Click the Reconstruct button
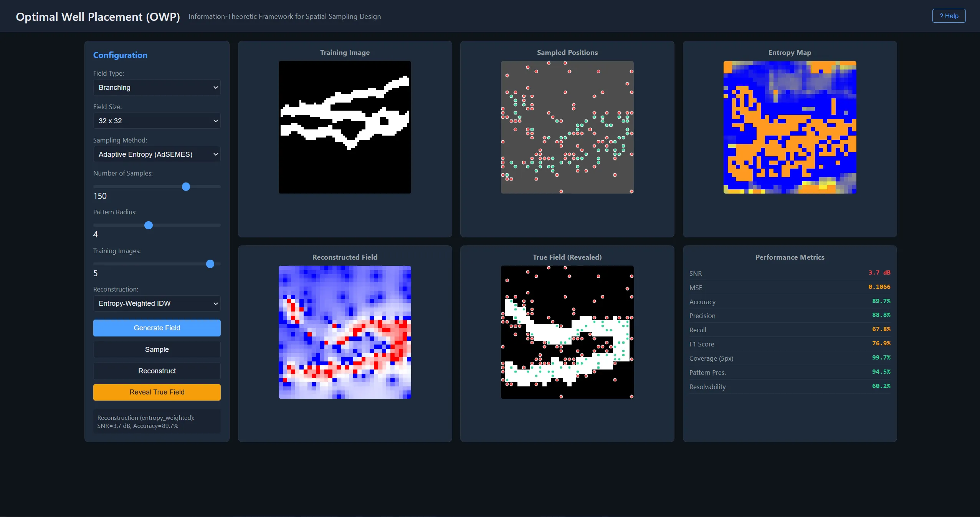This screenshot has width=980, height=517. point(157,371)
